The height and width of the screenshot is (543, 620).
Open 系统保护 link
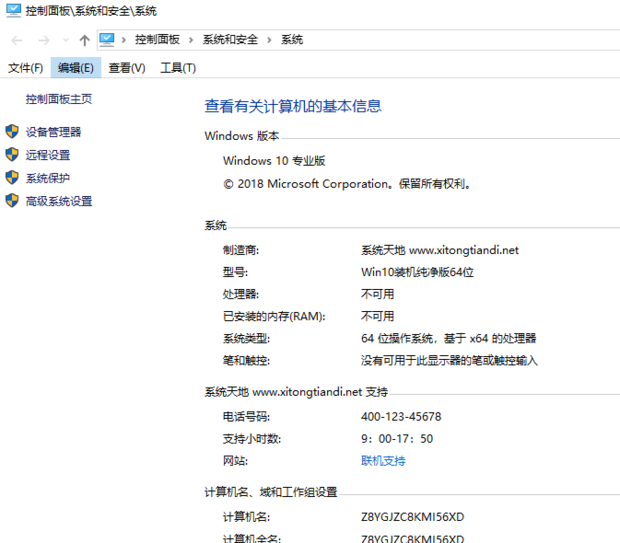tap(48, 178)
